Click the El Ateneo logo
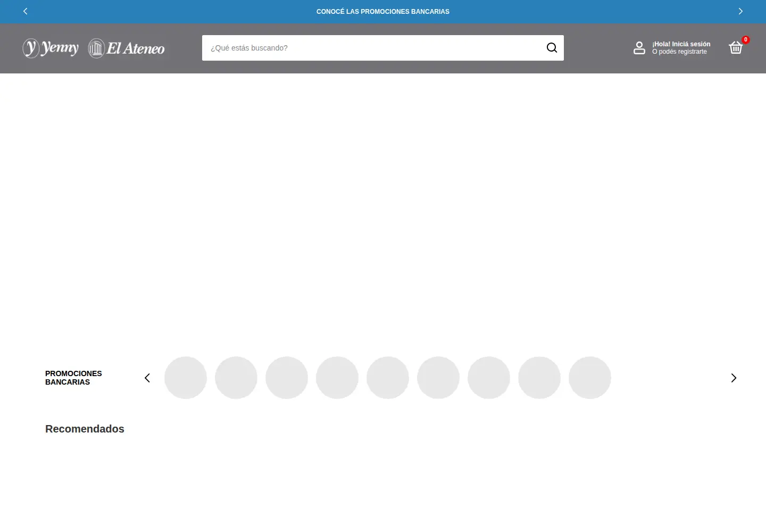Screen dimensions: 766x532 [x=126, y=48]
